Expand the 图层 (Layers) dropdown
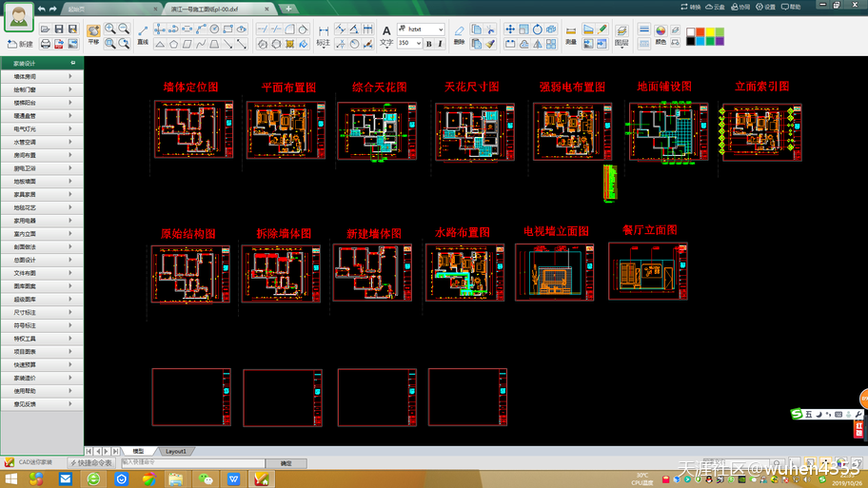 (621, 36)
